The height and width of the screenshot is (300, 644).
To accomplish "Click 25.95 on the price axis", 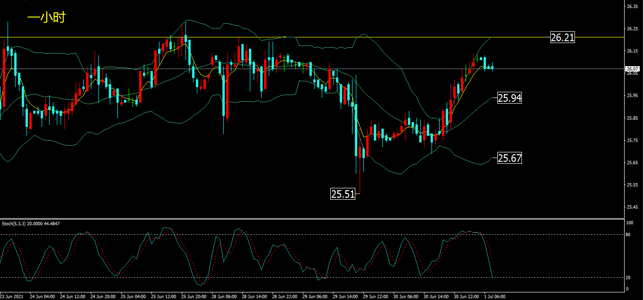I will (632, 96).
